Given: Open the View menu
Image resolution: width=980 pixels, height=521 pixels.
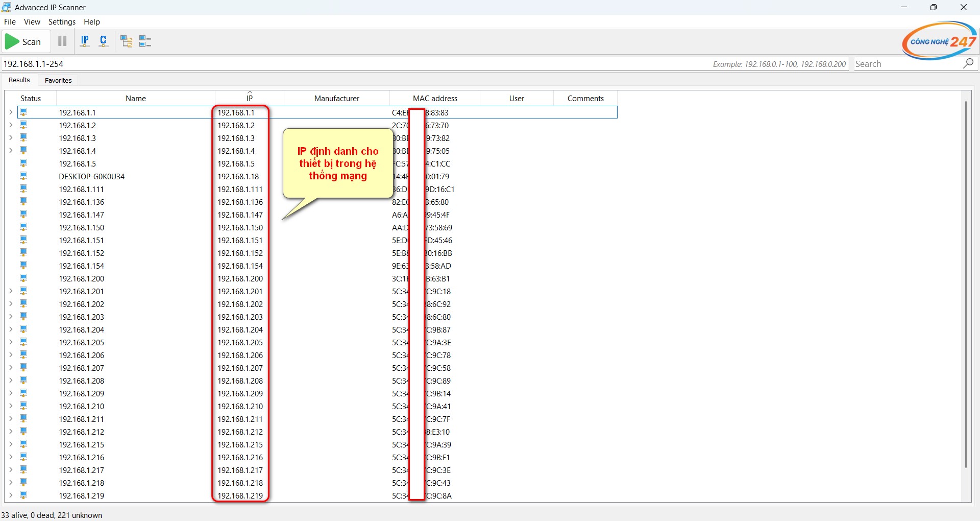Looking at the screenshot, I should [x=32, y=21].
